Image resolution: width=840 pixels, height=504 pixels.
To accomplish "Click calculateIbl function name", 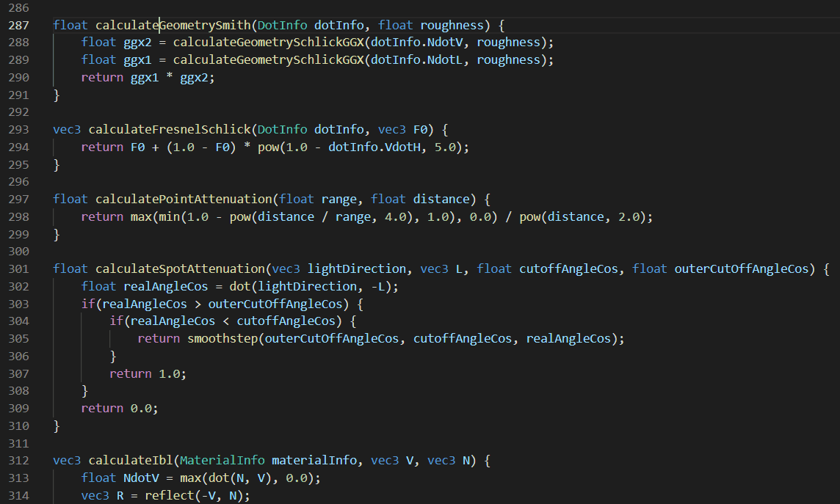I will tap(131, 460).
